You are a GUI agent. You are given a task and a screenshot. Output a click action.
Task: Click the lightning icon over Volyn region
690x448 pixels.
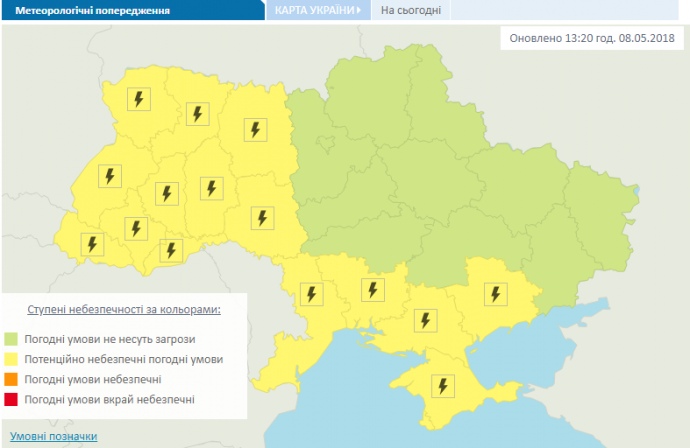(139, 99)
